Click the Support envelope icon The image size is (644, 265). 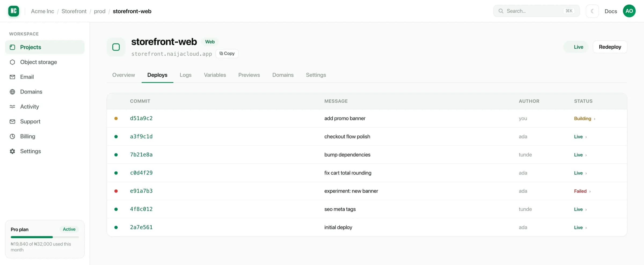tap(12, 122)
